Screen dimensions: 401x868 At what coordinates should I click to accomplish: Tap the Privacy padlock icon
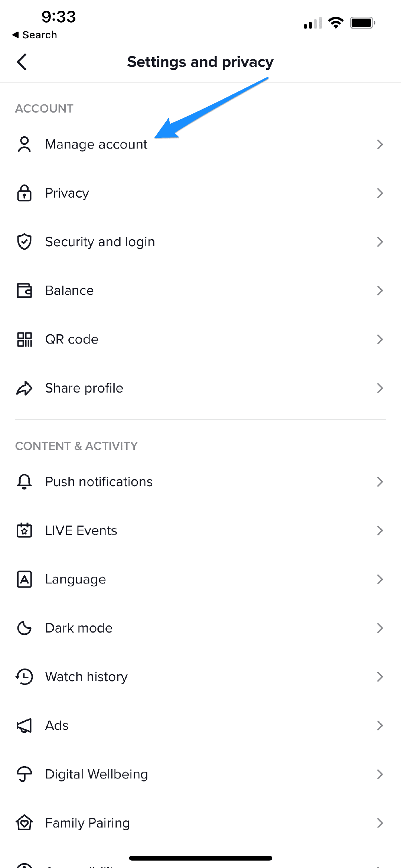[25, 193]
